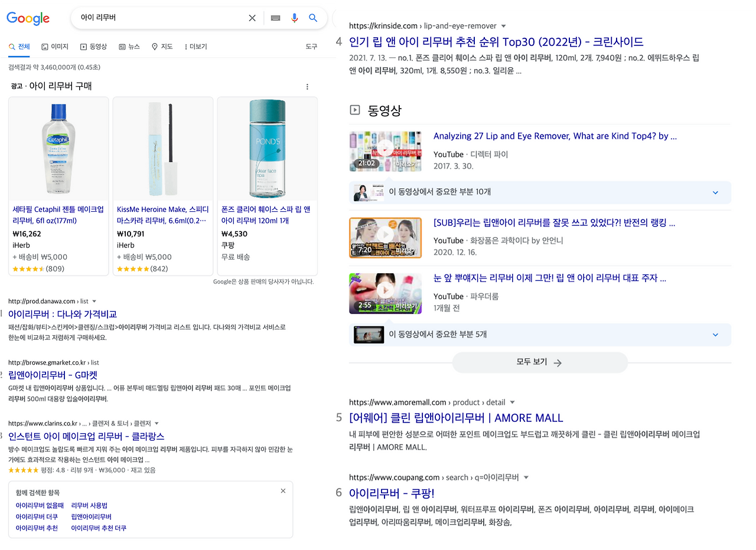Expand the prod.danawa.com result options arrow
This screenshot has height=550, width=756.
tap(94, 302)
